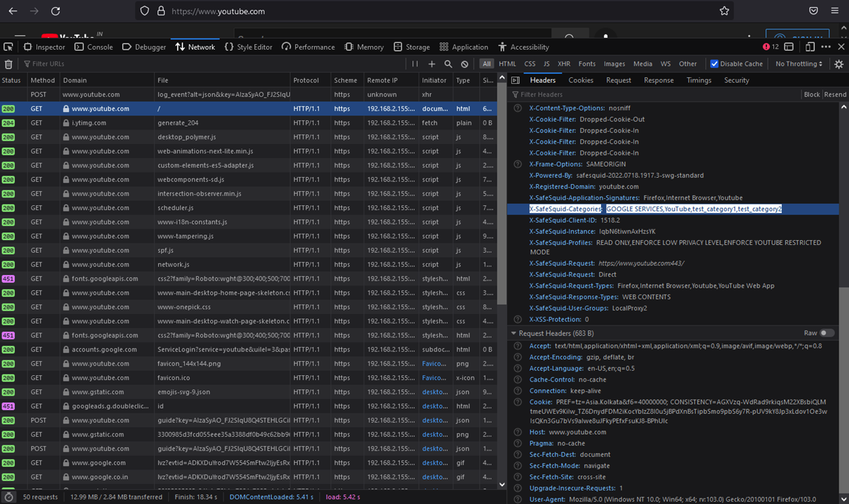Click the Block button
The height and width of the screenshot is (504, 849).
pos(811,94)
